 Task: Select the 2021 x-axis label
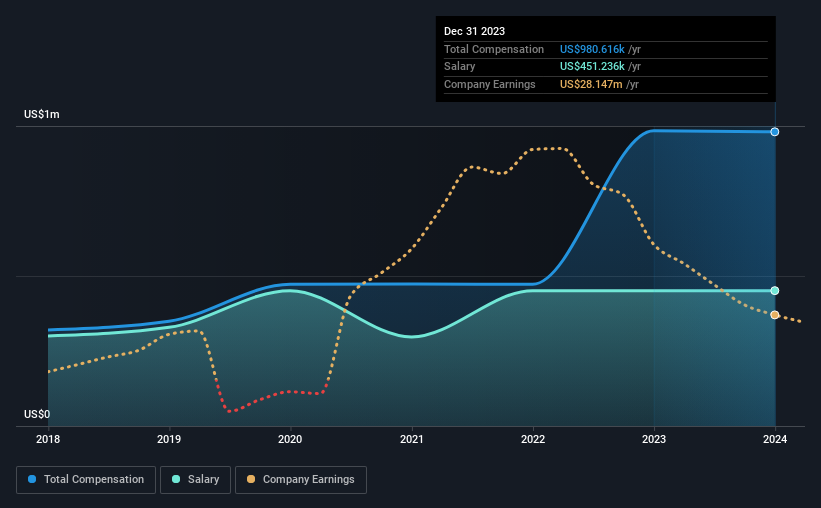pyautogui.click(x=412, y=439)
